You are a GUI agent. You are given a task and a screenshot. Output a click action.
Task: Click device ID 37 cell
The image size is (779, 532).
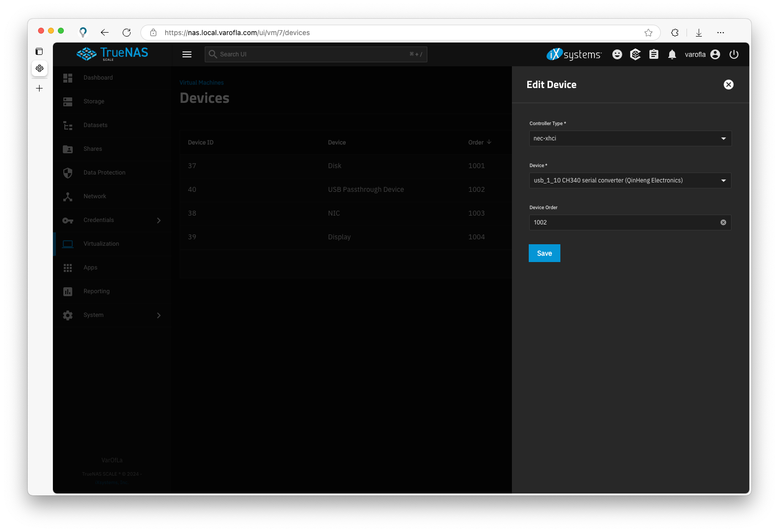click(x=192, y=166)
